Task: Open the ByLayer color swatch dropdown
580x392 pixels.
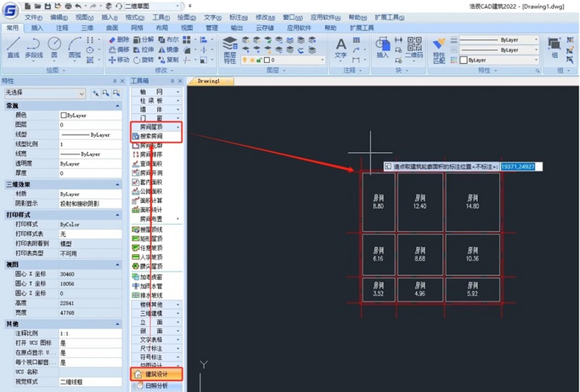Action: (498, 60)
